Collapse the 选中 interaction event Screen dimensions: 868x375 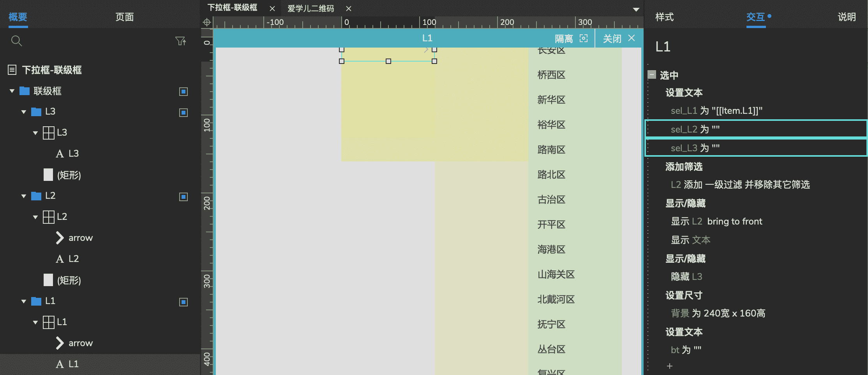[x=652, y=74]
